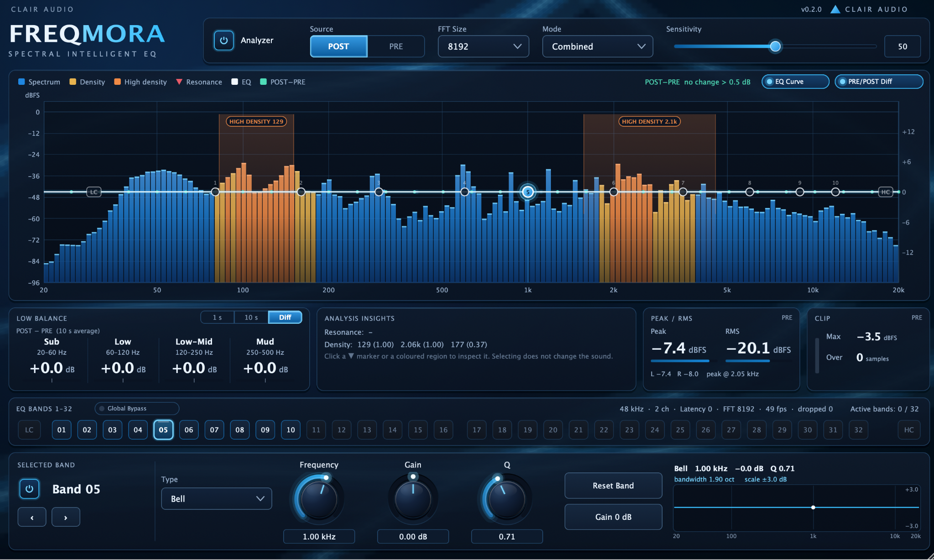The image size is (934, 560).
Task: Go to the previous band arrow
Action: (x=32, y=517)
